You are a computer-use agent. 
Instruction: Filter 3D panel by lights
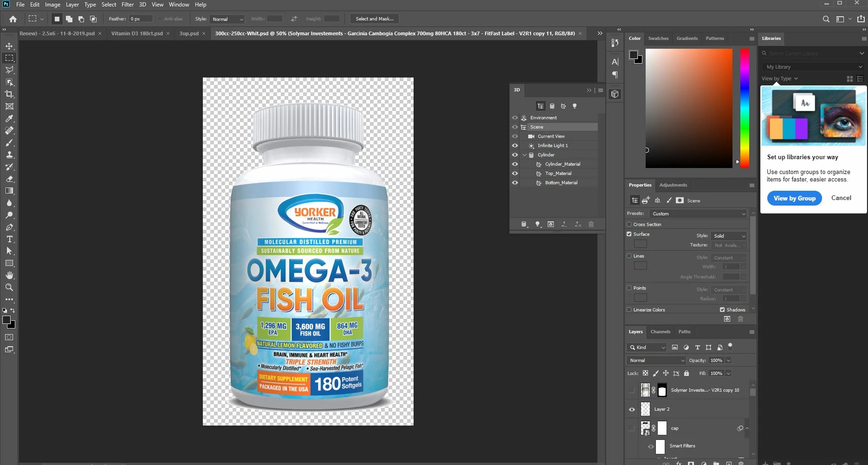(575, 106)
